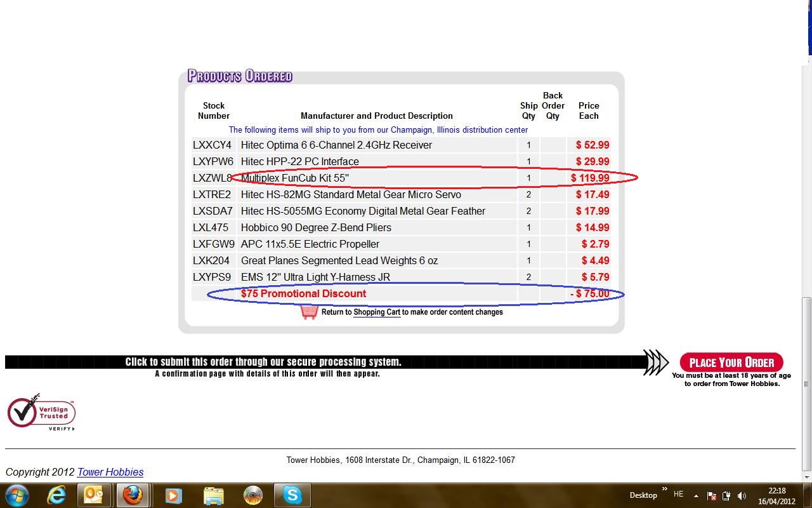
Task: Click Hitec HS-82MG Micro Servo description
Action: click(351, 194)
